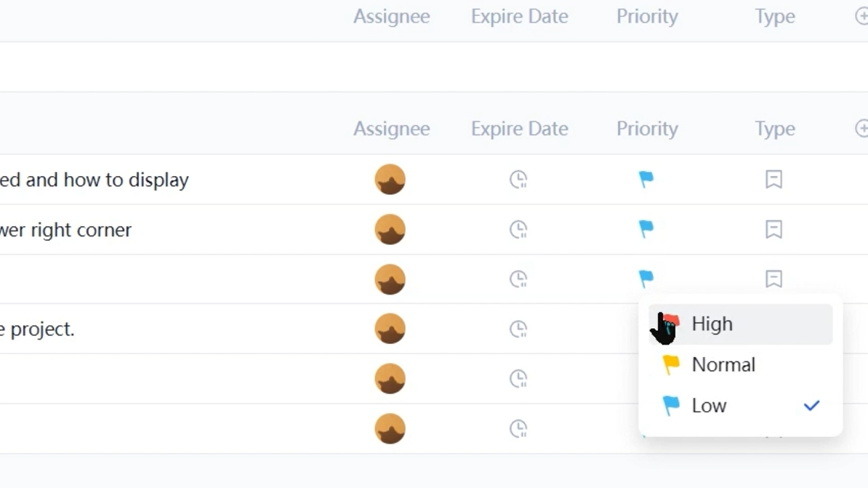Click the Type column header
The image size is (868, 488).
coord(774,128)
